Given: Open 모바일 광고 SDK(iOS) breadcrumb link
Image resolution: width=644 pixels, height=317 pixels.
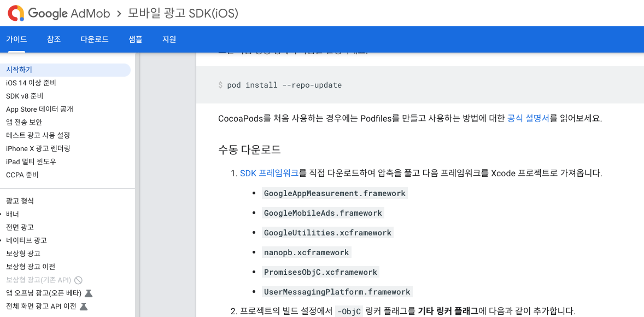Looking at the screenshot, I should [183, 14].
